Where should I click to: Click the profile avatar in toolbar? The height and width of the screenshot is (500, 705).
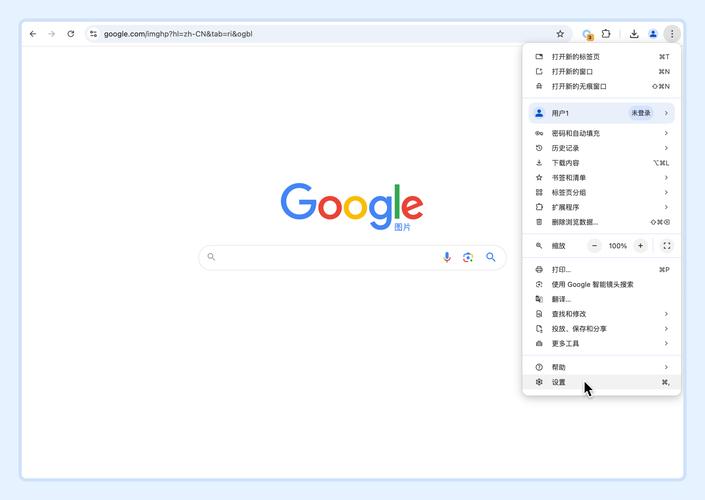pos(653,34)
